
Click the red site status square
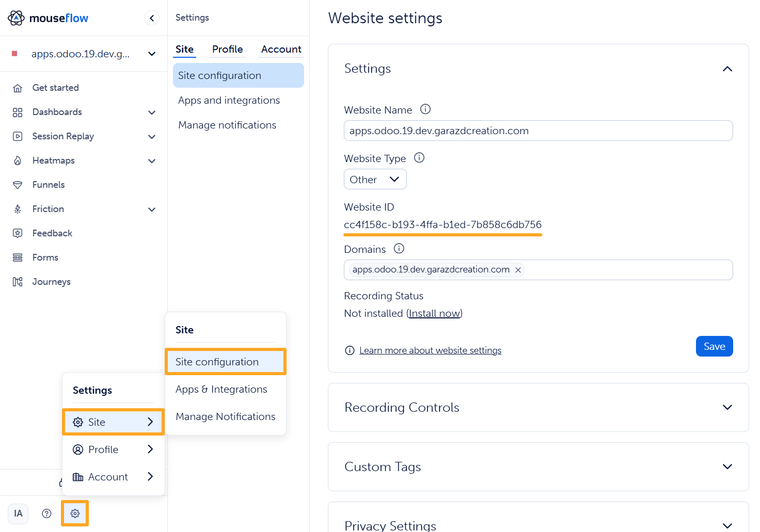coord(14,54)
